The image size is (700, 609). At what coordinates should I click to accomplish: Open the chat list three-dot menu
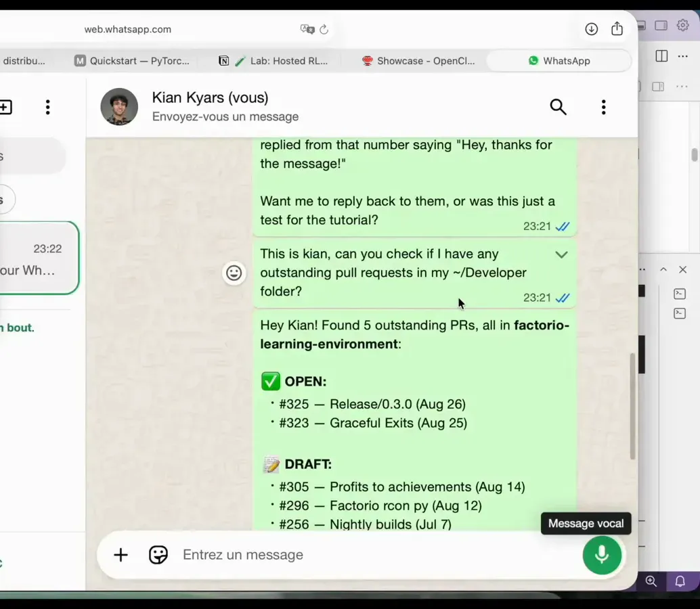[x=48, y=107]
